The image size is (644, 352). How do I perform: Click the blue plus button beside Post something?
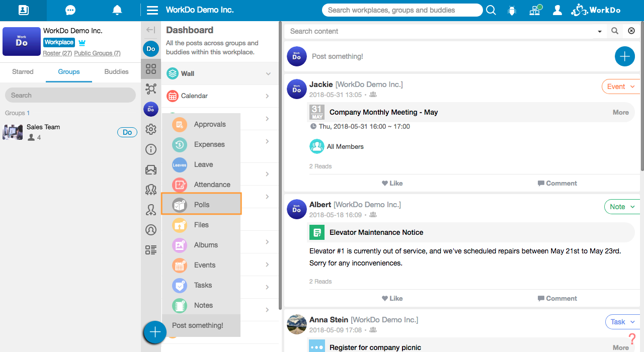(x=624, y=56)
